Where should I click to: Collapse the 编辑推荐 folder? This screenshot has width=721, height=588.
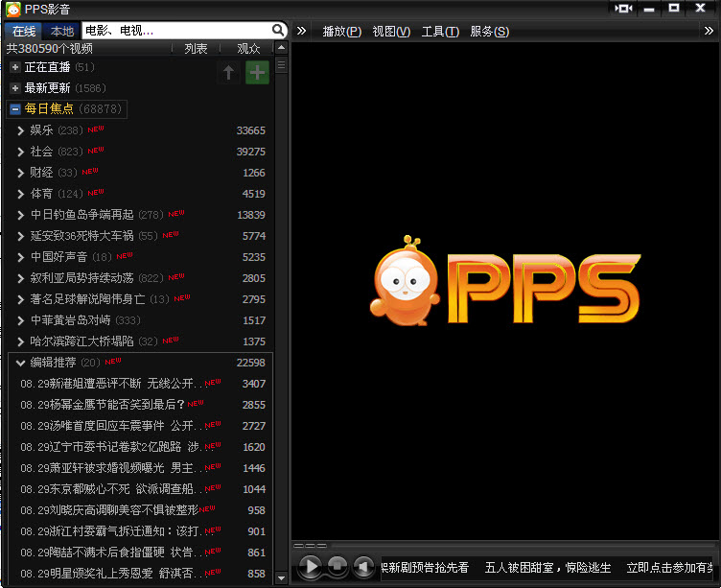[x=20, y=363]
